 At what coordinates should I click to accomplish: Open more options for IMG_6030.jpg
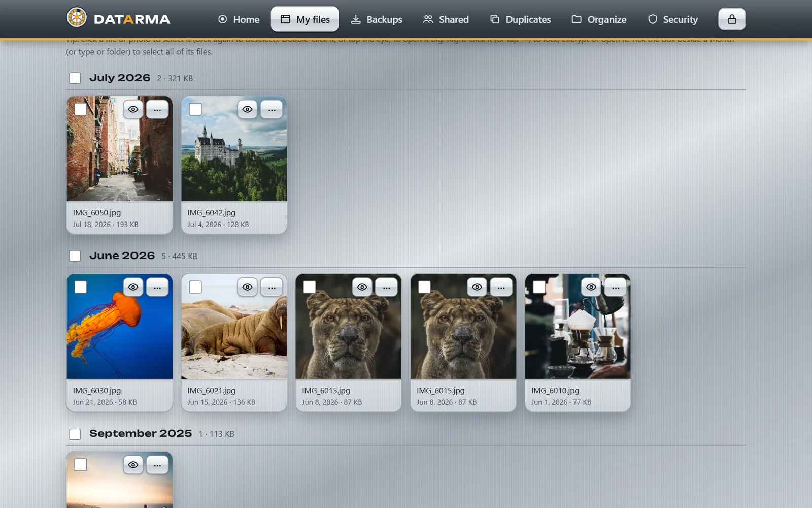pyautogui.click(x=157, y=287)
